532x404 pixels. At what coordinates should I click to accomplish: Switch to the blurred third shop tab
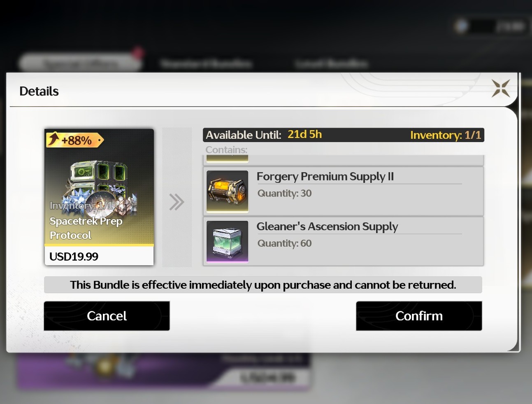tap(332, 63)
